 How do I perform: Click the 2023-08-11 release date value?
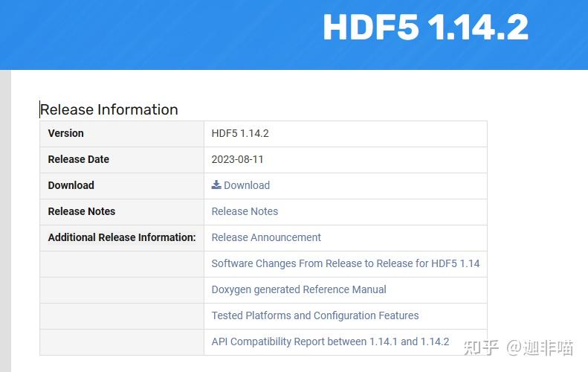coord(237,159)
